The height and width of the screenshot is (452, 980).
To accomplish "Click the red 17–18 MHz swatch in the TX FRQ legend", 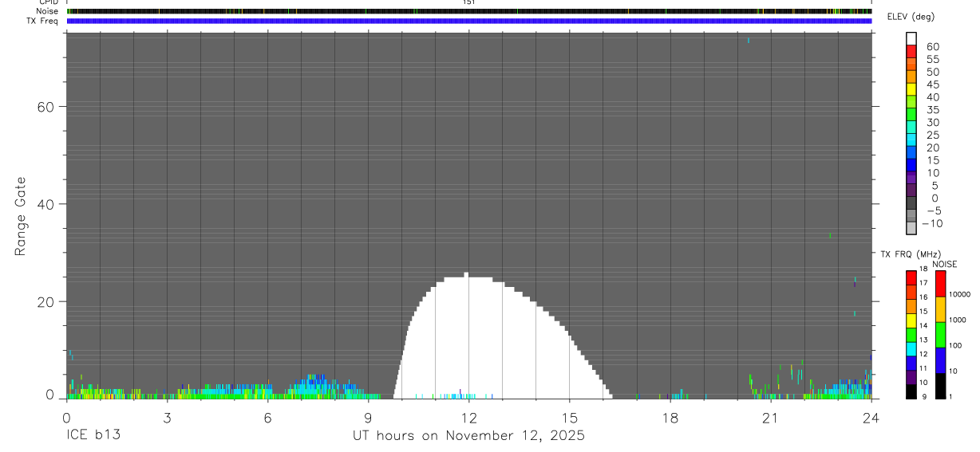I will (x=911, y=277).
